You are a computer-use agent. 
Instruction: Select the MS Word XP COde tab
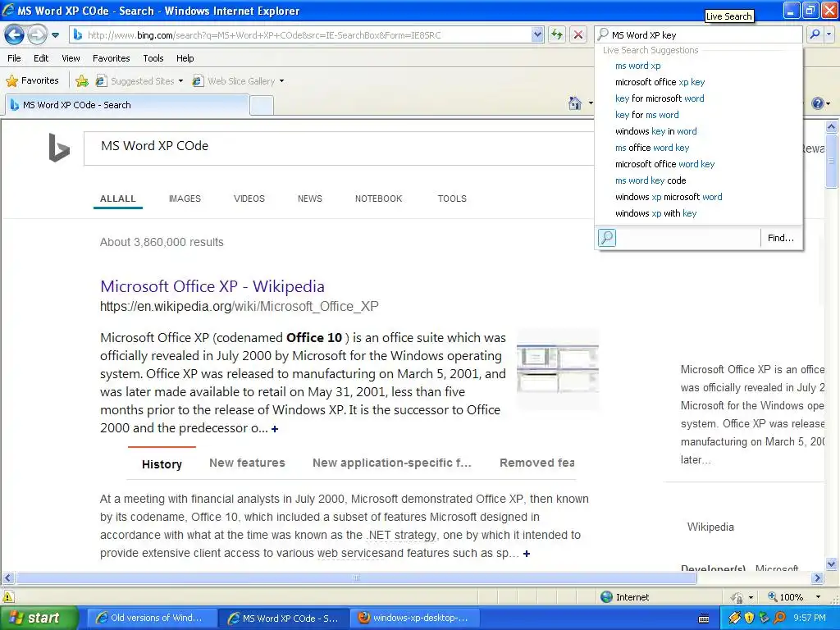pos(127,105)
